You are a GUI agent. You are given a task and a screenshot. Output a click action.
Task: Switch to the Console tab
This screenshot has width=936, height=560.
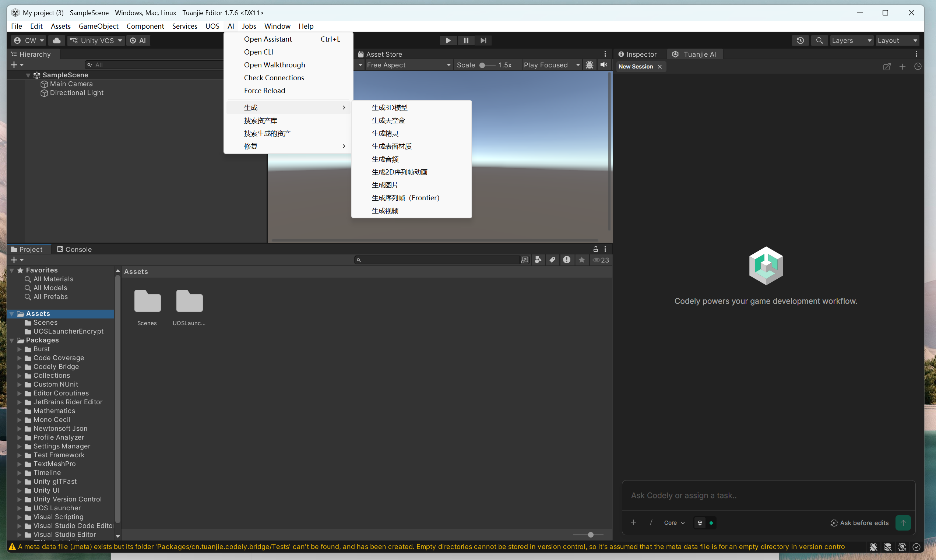click(x=74, y=249)
